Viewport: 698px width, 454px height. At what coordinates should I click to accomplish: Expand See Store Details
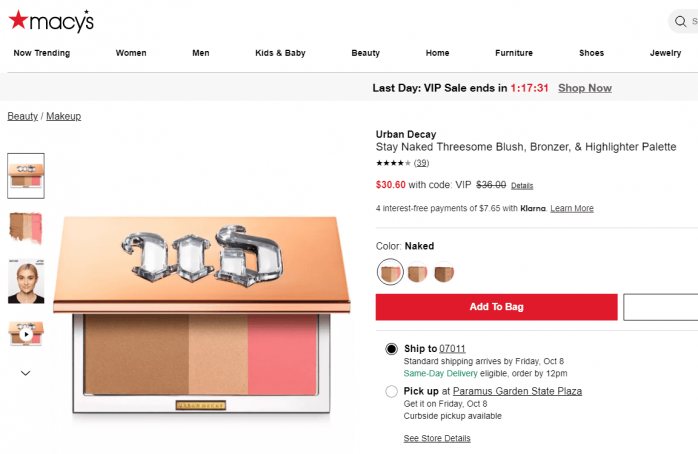tap(437, 438)
